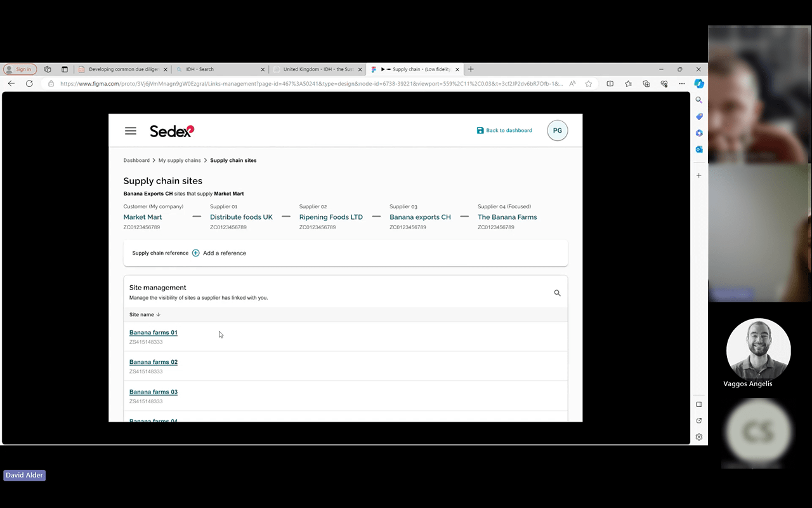The image size is (812, 508).
Task: Add a sidebar app with plus icon
Action: point(699,175)
